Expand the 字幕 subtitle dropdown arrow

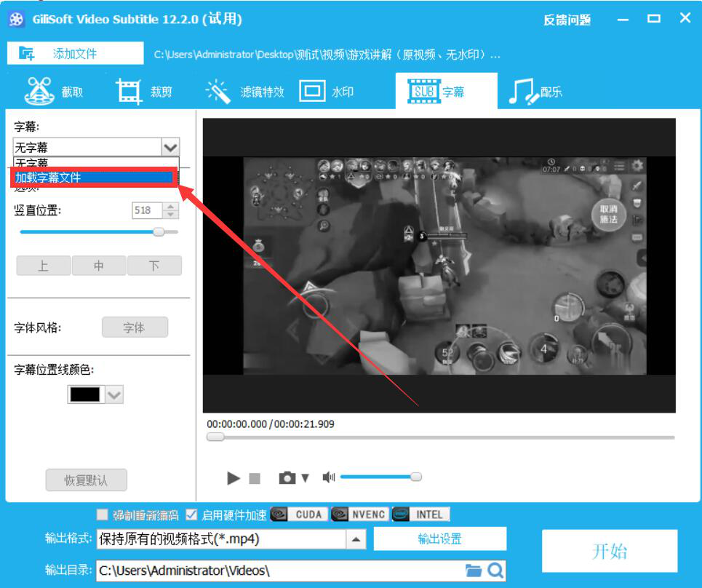(170, 147)
